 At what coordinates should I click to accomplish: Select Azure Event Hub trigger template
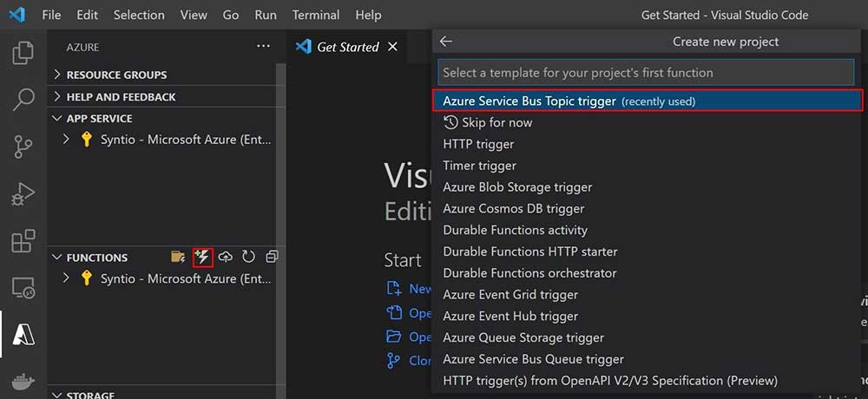pyautogui.click(x=648, y=317)
